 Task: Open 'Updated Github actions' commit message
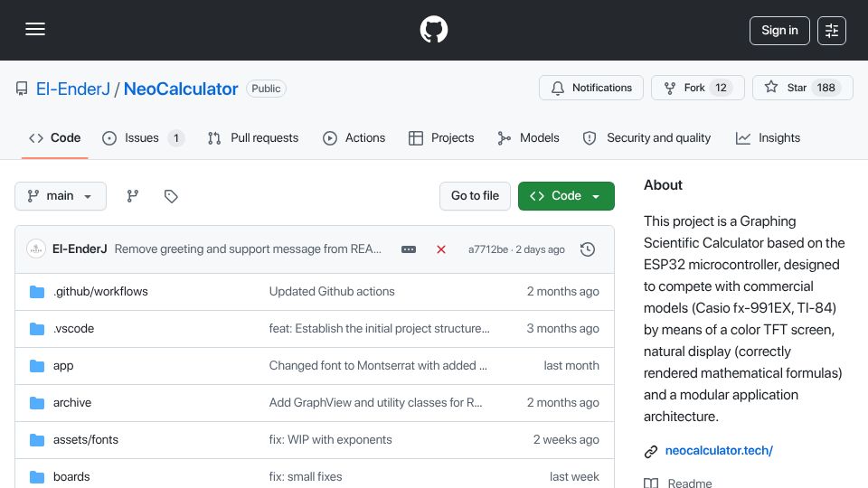pos(332,292)
